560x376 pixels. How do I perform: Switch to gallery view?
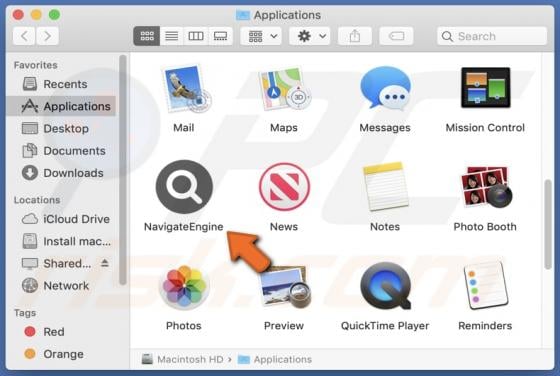(220, 36)
